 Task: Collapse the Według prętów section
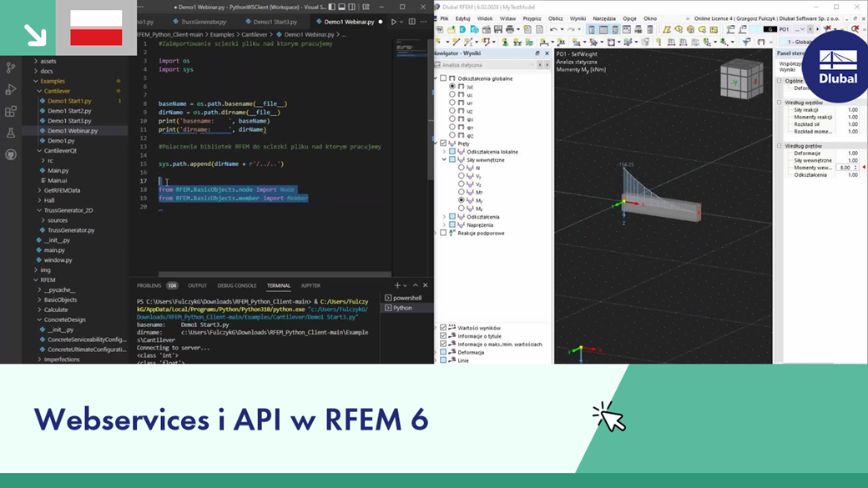(780, 146)
